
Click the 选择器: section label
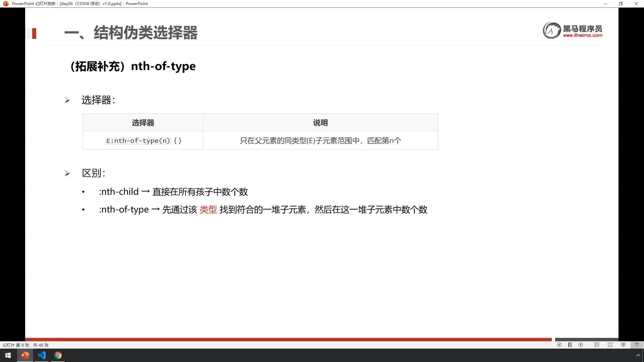click(98, 100)
